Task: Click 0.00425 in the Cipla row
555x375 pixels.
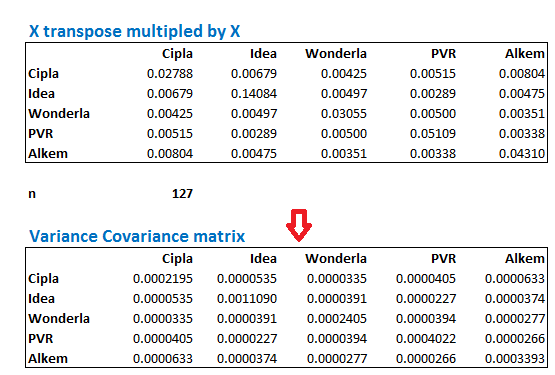Action: click(344, 74)
